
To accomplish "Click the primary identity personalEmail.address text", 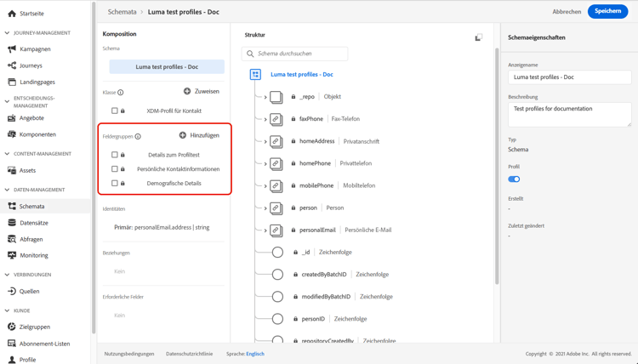I will point(162,228).
